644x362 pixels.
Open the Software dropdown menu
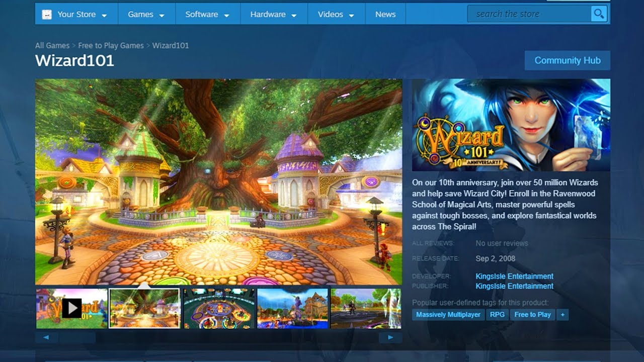pos(207,14)
